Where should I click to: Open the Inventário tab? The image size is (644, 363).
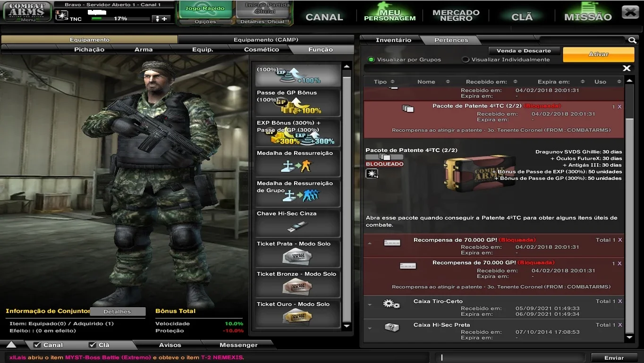pos(393,40)
